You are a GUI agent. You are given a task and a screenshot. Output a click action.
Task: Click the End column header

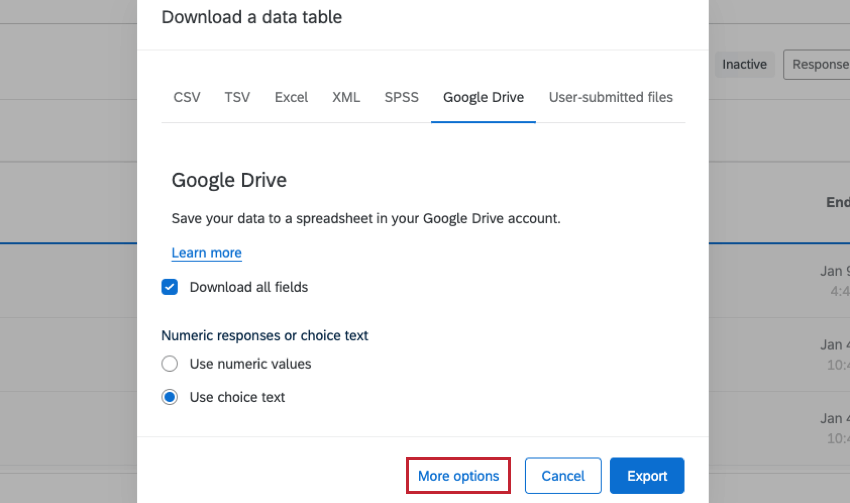[x=837, y=202]
